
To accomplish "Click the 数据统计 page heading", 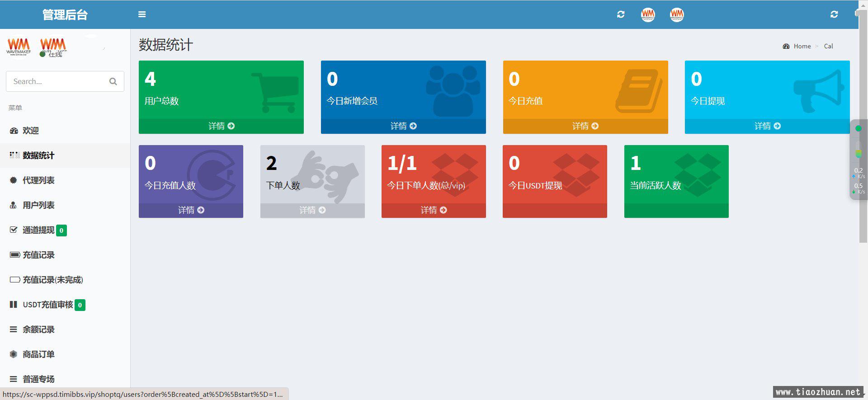I will point(165,45).
